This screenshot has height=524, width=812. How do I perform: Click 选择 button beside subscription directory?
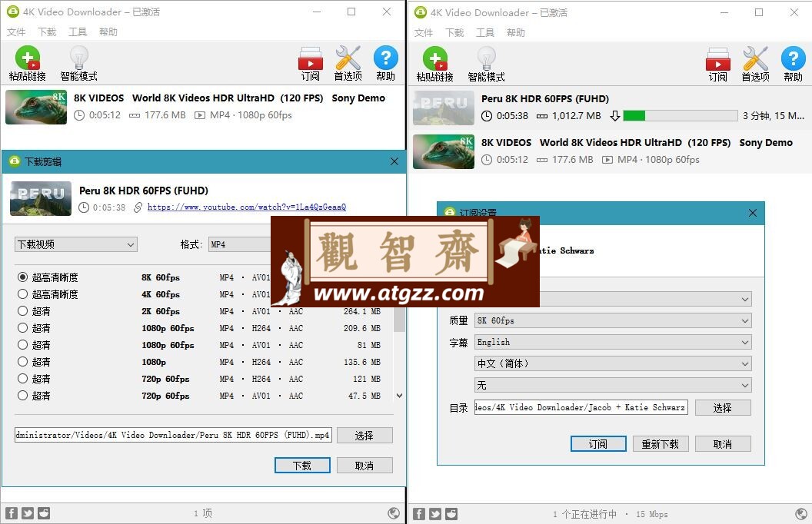723,408
